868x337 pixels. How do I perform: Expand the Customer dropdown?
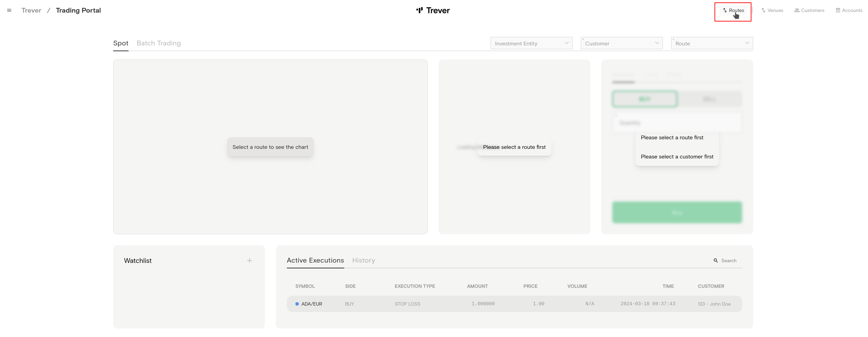click(x=622, y=43)
